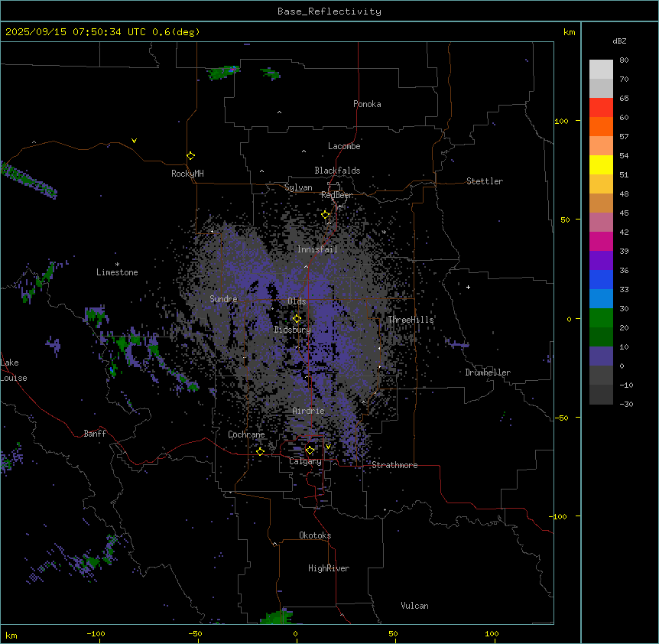Select the Sylvan town label

point(298,187)
